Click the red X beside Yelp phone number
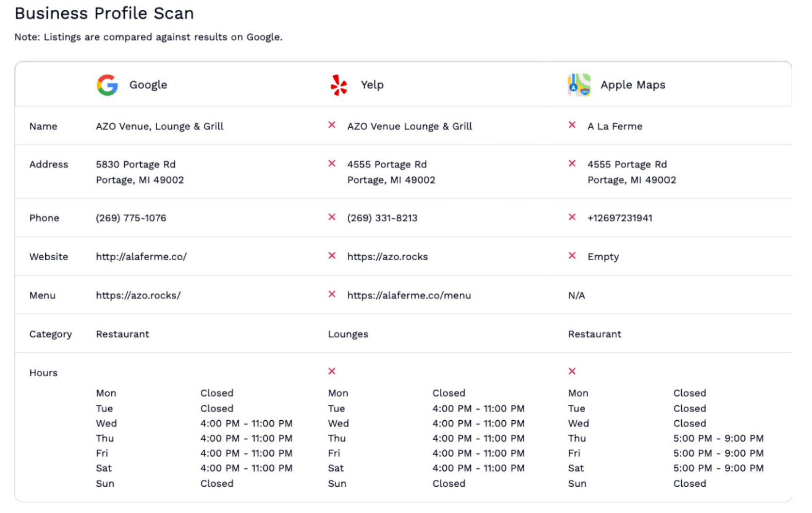Screen dimensions: 812x513 click(x=332, y=217)
